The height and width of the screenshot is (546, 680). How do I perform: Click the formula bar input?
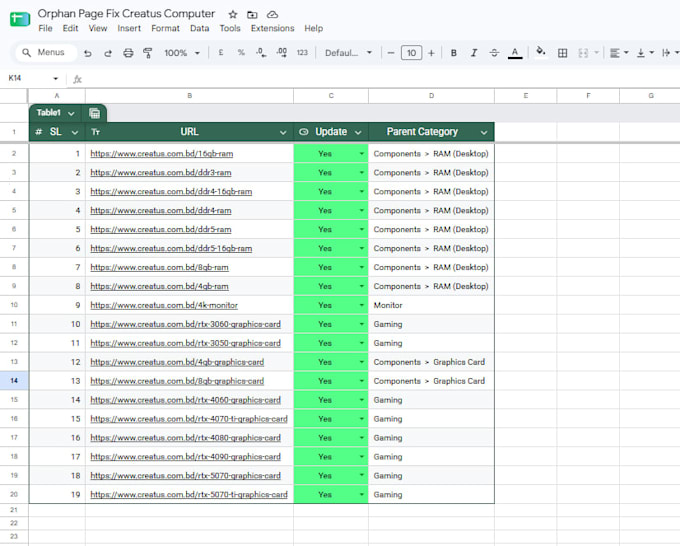click(x=382, y=79)
